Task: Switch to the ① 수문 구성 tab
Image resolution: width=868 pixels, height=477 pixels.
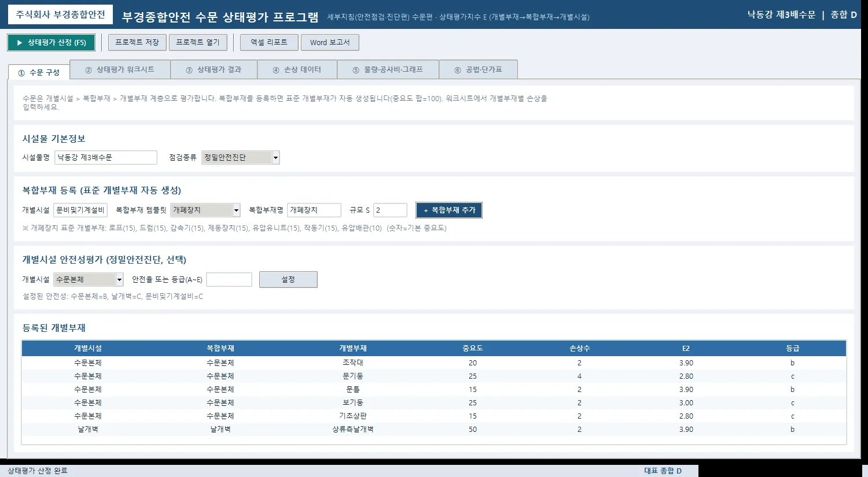Action: pos(39,72)
